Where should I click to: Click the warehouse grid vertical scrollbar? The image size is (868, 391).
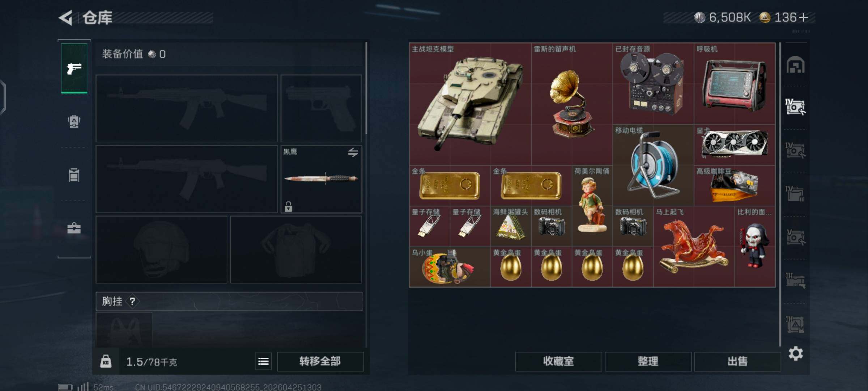[x=780, y=194]
